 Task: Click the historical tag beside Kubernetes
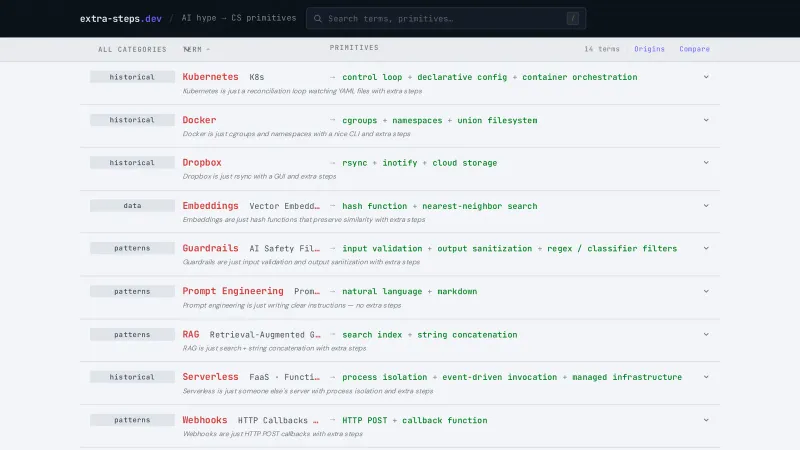pos(132,77)
